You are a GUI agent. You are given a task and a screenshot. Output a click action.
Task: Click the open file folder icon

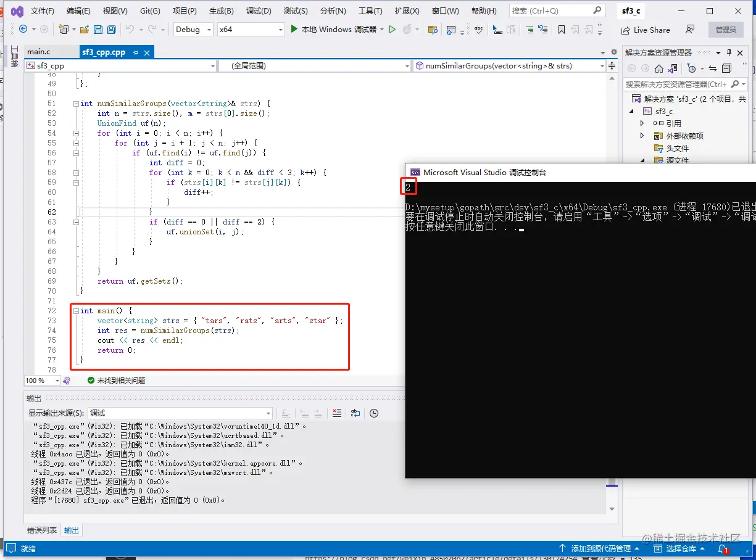[x=84, y=30]
